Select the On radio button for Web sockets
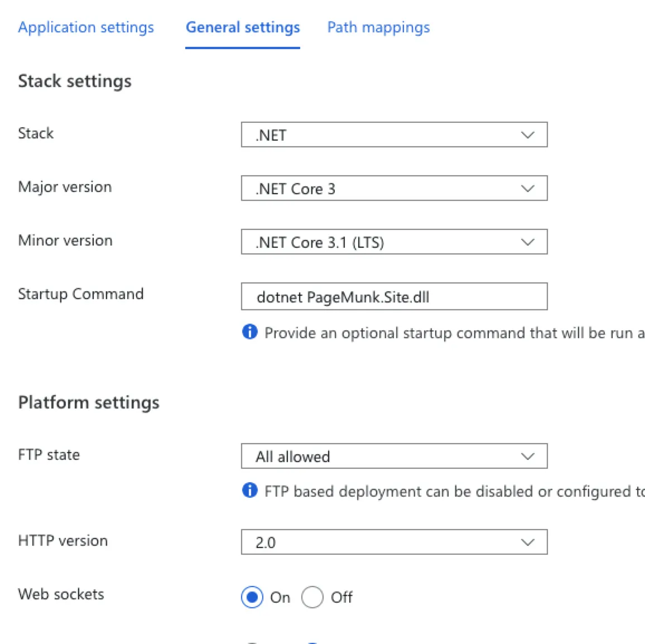This screenshot has height=644, width=645. [x=252, y=597]
